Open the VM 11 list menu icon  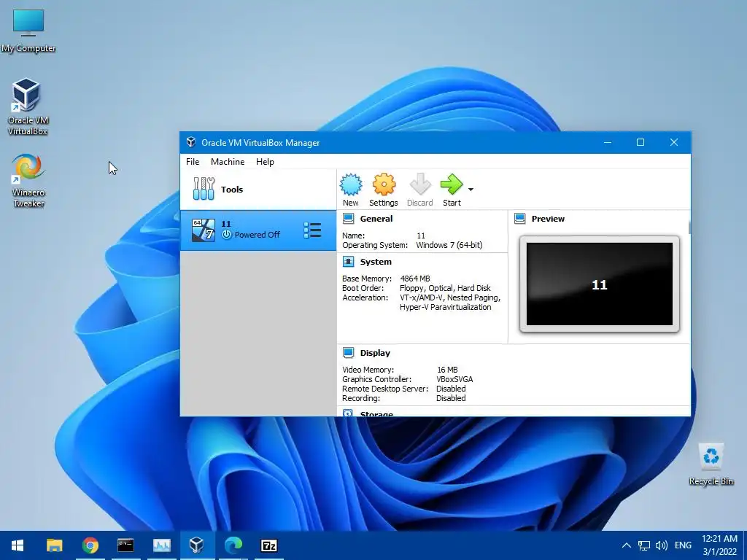[x=312, y=230]
